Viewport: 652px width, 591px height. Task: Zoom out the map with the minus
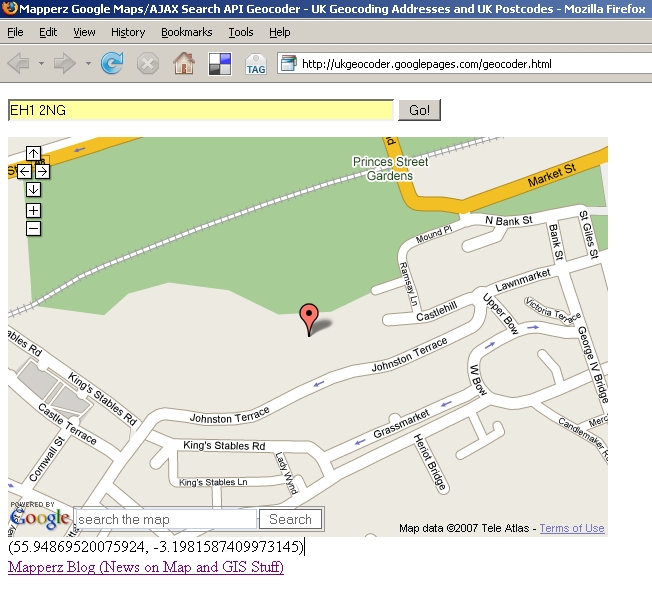[33, 228]
